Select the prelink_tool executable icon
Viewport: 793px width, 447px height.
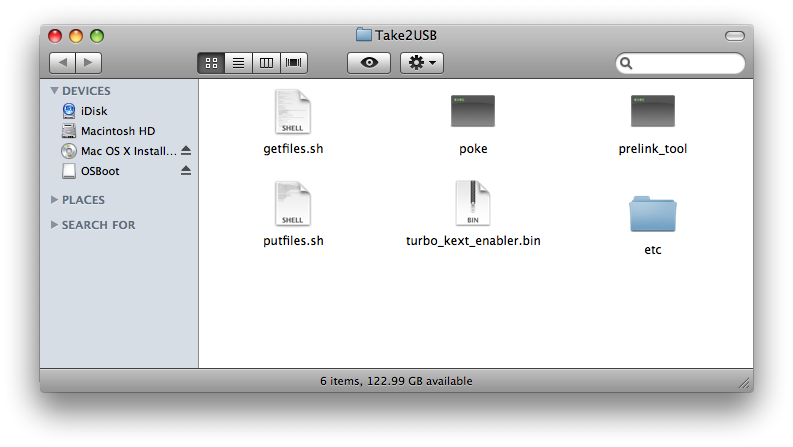[x=653, y=111]
